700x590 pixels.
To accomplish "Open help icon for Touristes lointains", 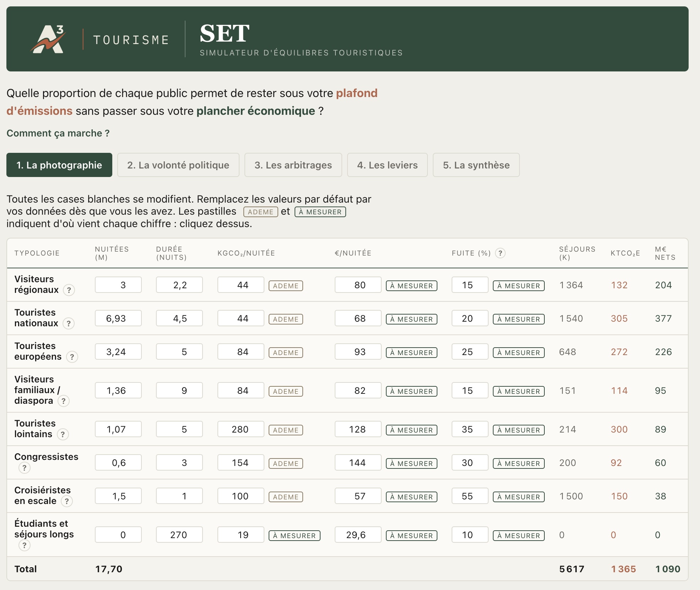I will (x=63, y=434).
